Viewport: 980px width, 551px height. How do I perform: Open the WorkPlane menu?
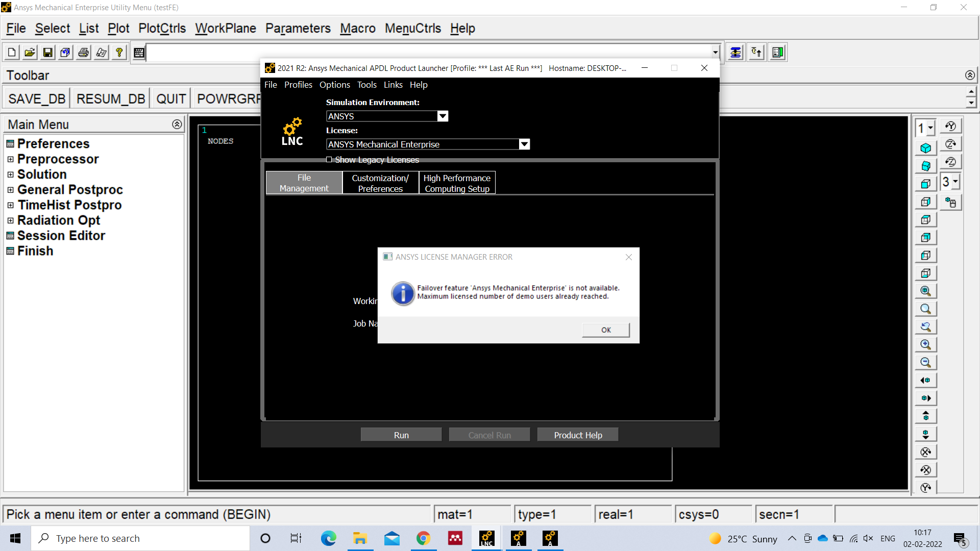(226, 28)
